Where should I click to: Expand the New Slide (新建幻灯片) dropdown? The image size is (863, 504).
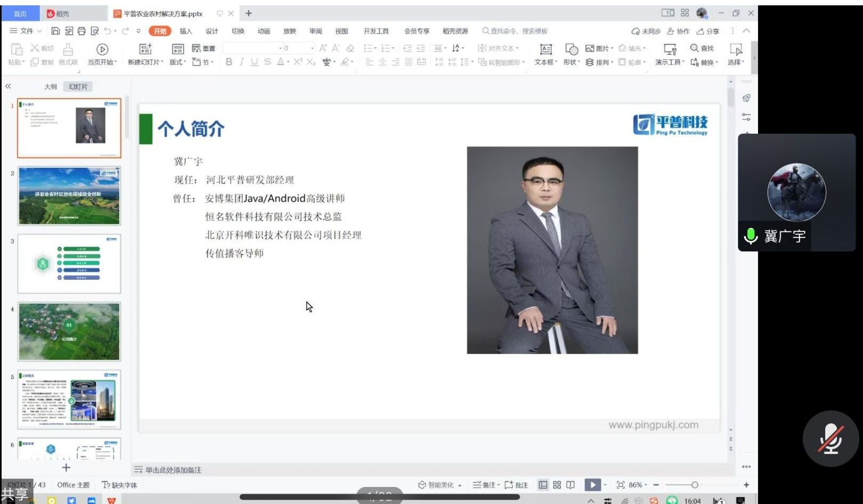(x=146, y=62)
